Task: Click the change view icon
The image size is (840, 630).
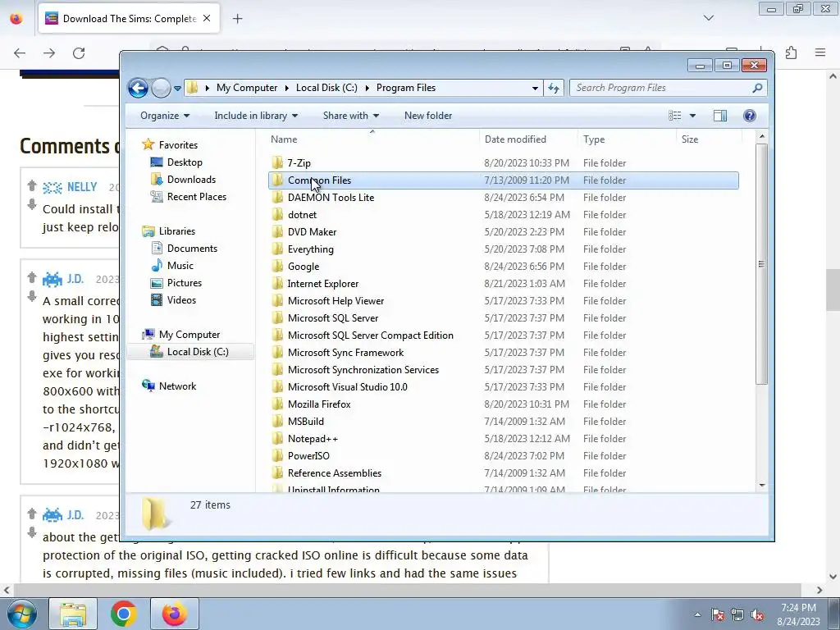Action: click(x=675, y=116)
